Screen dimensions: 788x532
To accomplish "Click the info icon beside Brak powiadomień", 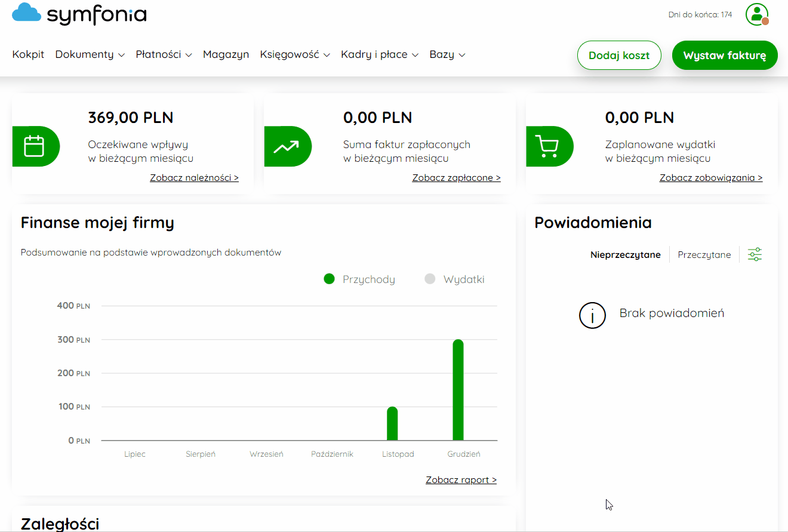I will (592, 315).
